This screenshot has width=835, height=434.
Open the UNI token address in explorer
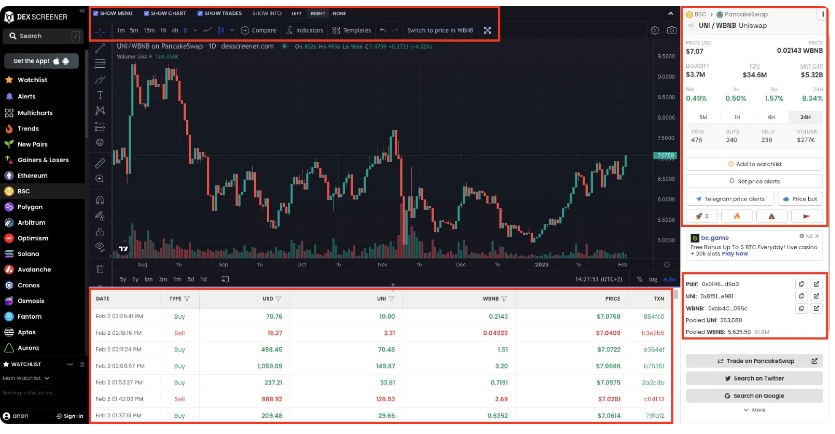click(x=816, y=296)
